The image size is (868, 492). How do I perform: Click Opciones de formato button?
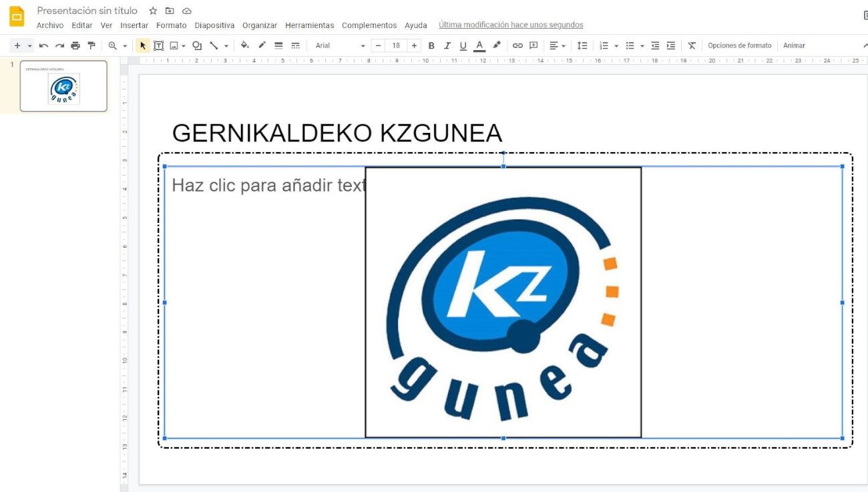tap(739, 45)
